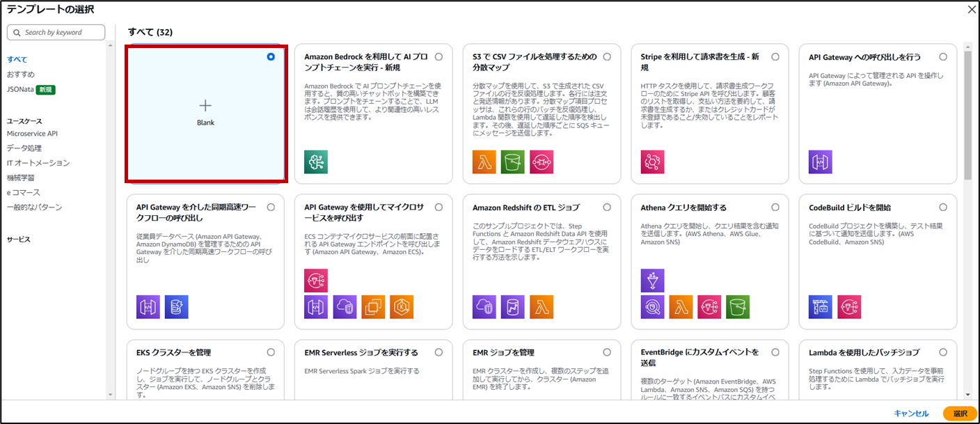Filter by Microservice API use case
The height and width of the screenshot is (424, 980).
coord(32,133)
